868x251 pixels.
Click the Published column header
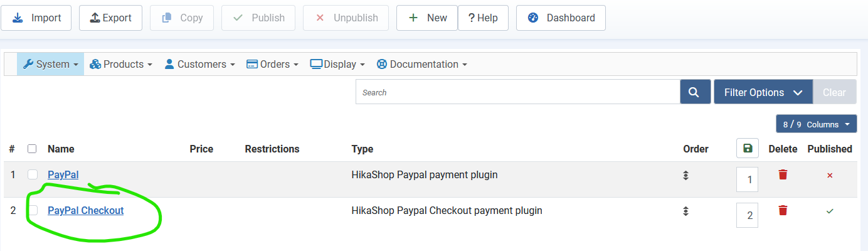click(x=830, y=149)
